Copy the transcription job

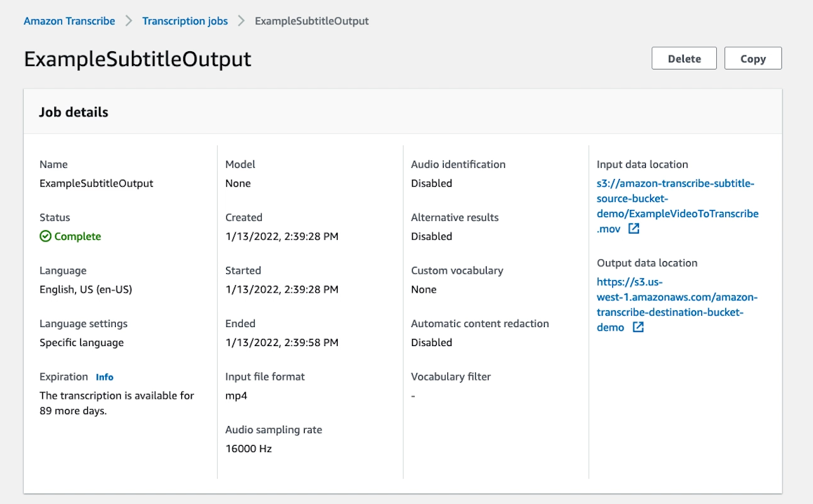point(753,58)
